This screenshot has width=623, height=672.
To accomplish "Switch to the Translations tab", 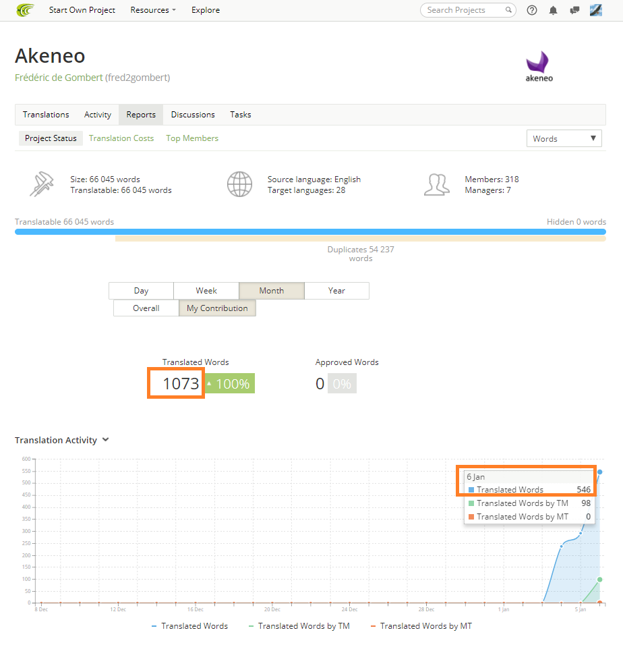I will coord(46,115).
